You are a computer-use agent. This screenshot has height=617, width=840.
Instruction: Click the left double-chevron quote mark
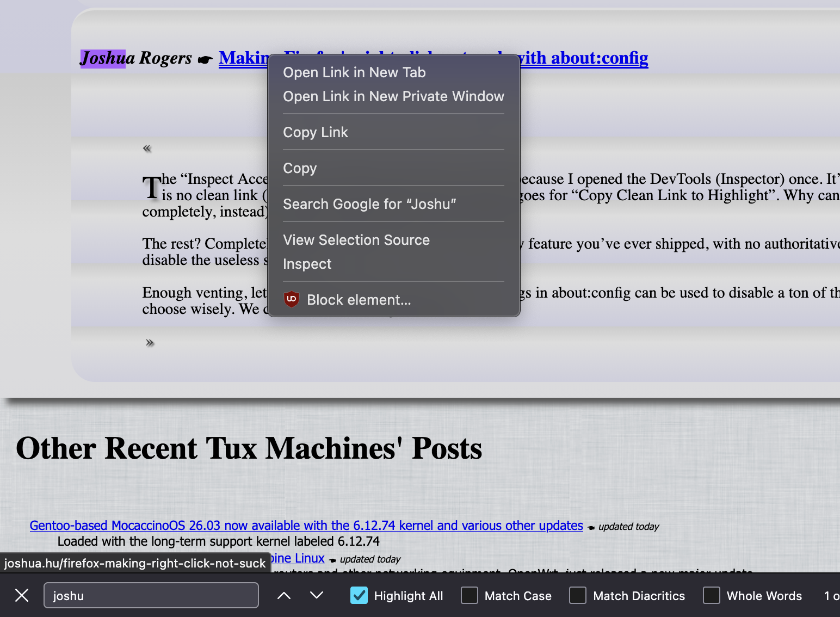(x=147, y=149)
